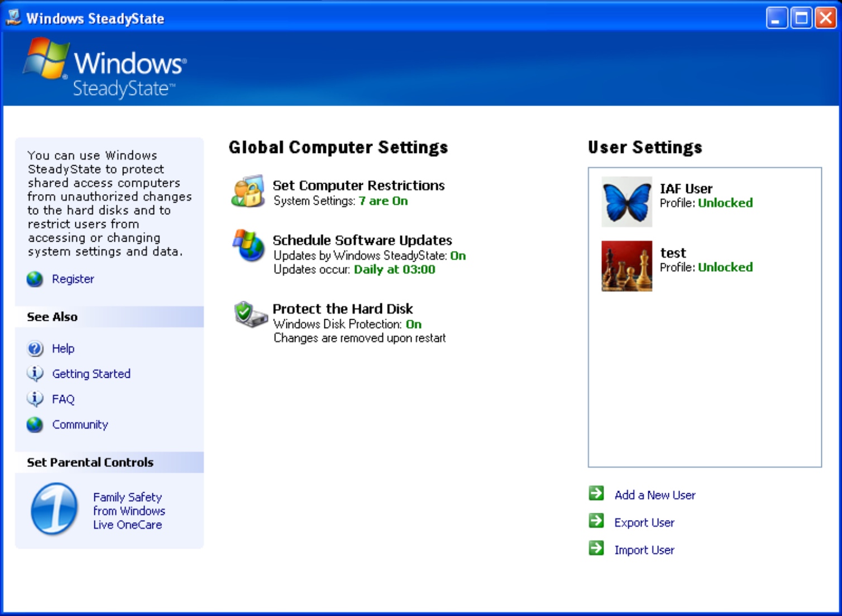The image size is (842, 616).
Task: Open the FAQ link
Action: point(63,400)
